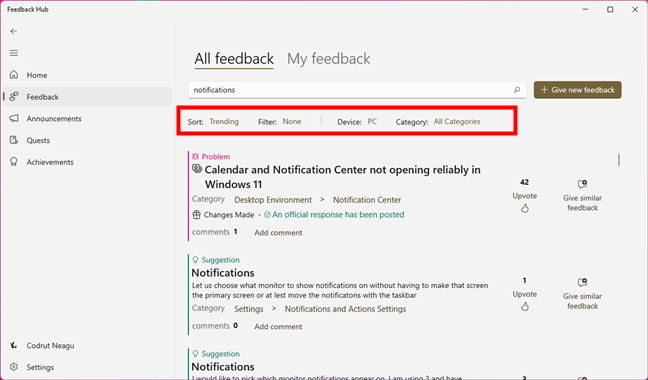This screenshot has height=380, width=648.
Task: Add comment to Notifications suggestion
Action: click(x=278, y=326)
